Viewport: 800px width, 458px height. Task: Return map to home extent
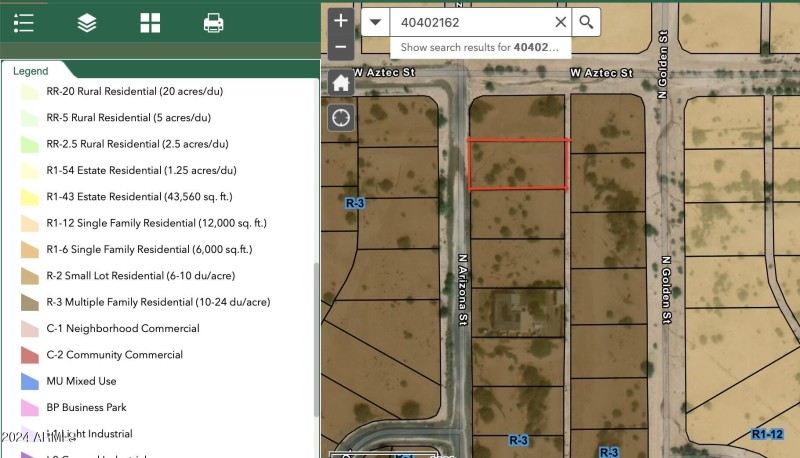coord(341,83)
